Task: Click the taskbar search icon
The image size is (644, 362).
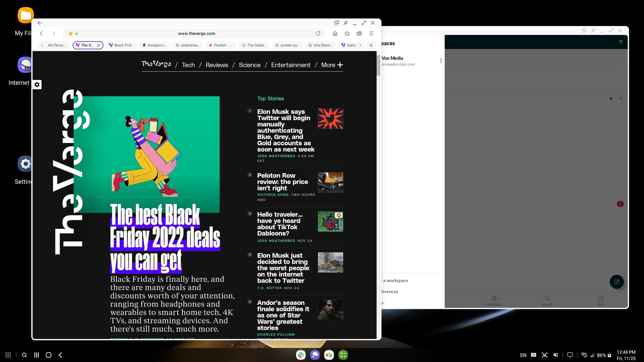Action: pyautogui.click(x=24, y=355)
